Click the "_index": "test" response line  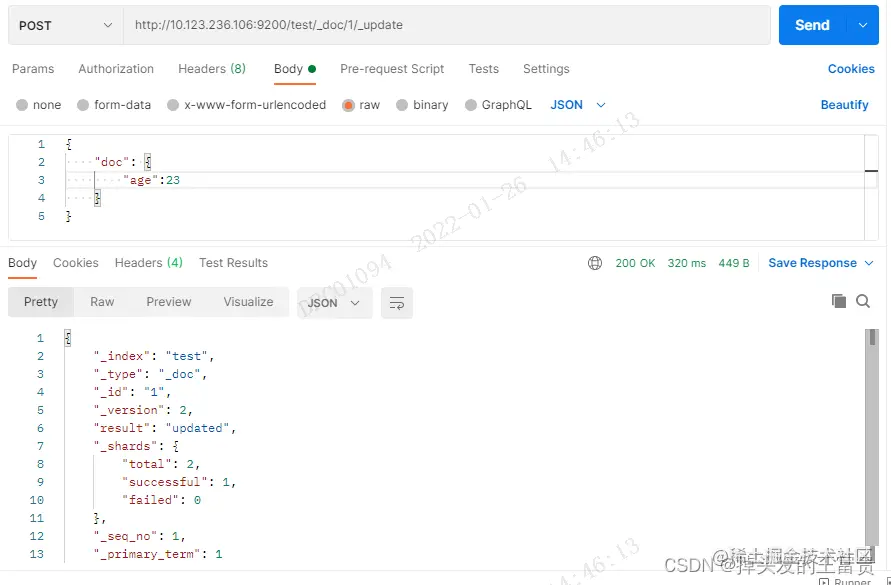[x=154, y=356]
